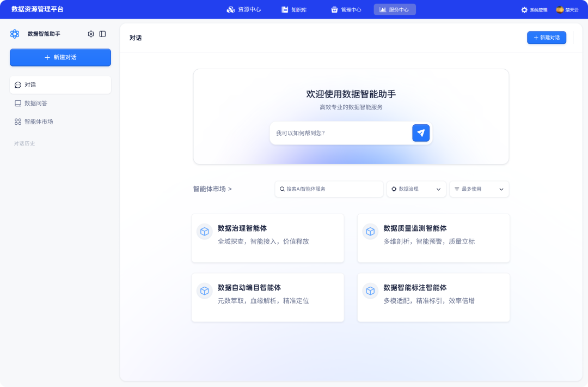This screenshot has width=588, height=387.
Task: Click the 全域探查，智能接入，价值释放 description
Action: (x=264, y=241)
